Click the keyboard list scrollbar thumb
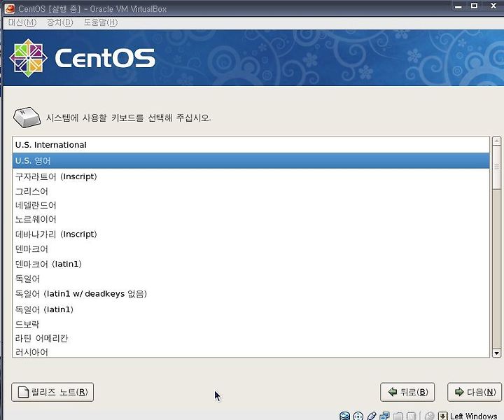 [x=496, y=167]
